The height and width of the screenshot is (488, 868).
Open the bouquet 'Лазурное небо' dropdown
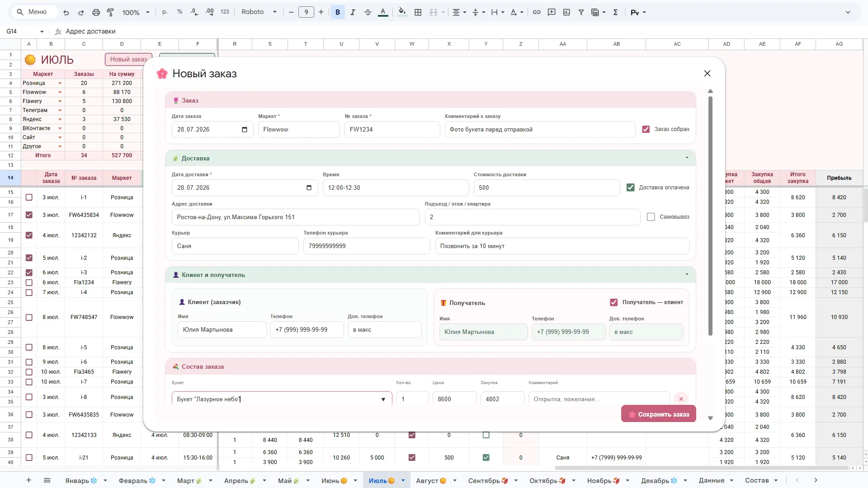[383, 399]
